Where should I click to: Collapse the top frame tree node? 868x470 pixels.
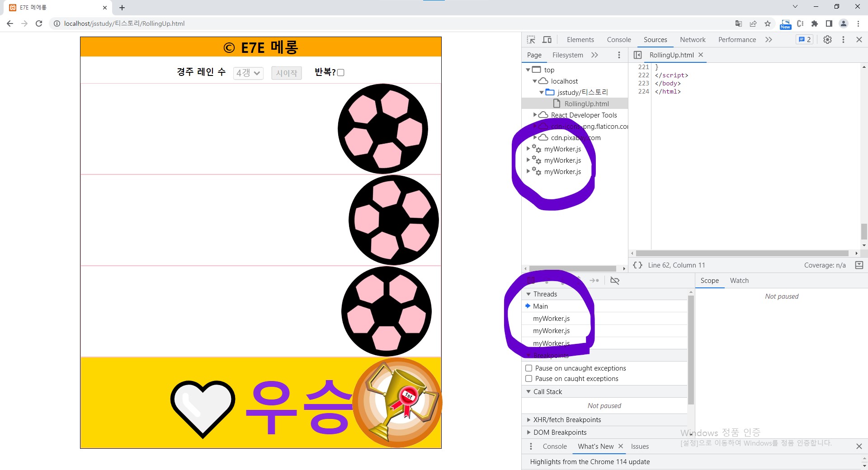pyautogui.click(x=528, y=70)
